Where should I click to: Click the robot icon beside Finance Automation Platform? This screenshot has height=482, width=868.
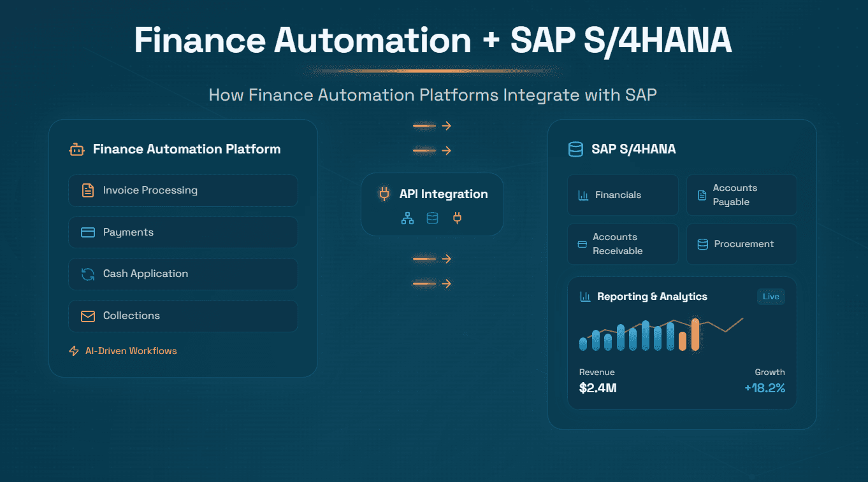click(x=76, y=150)
